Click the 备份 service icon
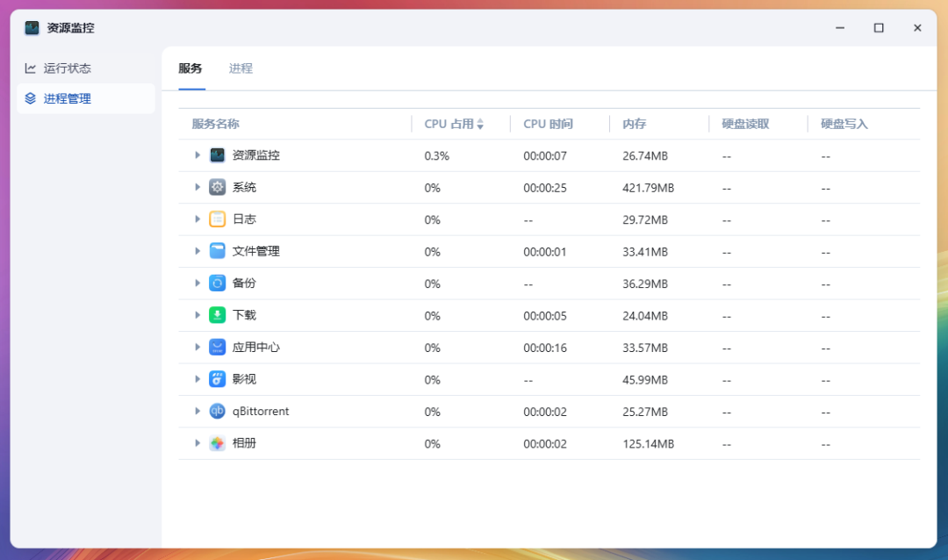 [x=217, y=283]
